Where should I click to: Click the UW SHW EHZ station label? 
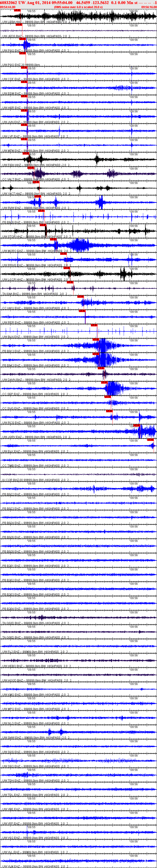(x=11, y=738)
